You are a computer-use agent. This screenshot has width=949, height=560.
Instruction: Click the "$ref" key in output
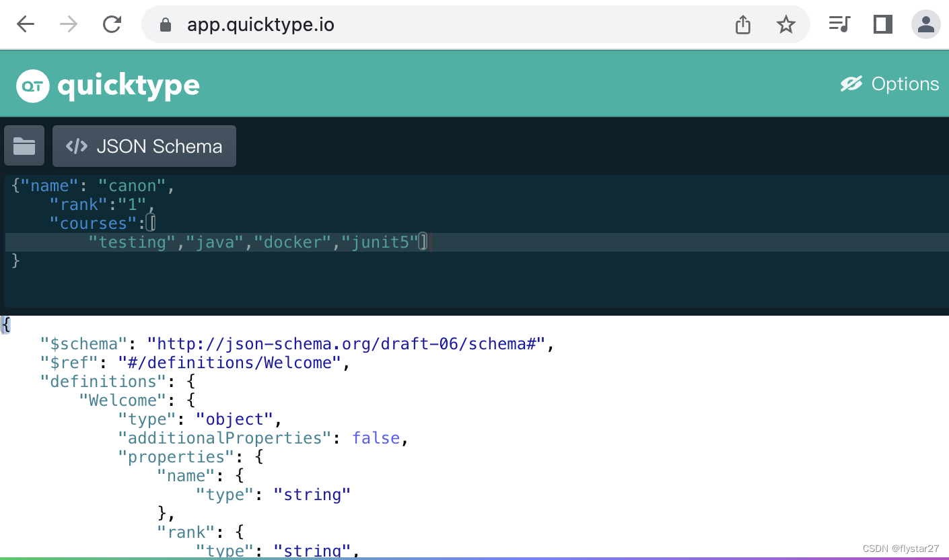tap(69, 363)
